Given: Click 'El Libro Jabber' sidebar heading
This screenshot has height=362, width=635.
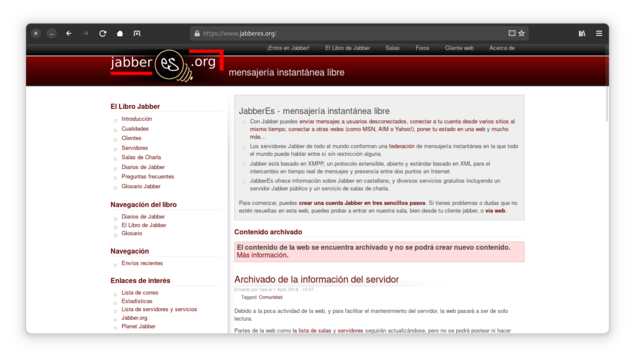Looking at the screenshot, I should pos(135,106).
